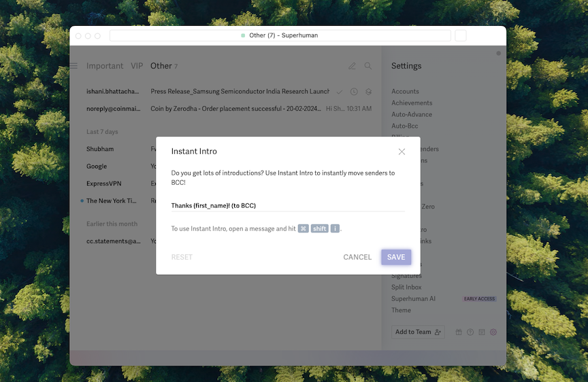Click the command key hint badge

coord(304,228)
